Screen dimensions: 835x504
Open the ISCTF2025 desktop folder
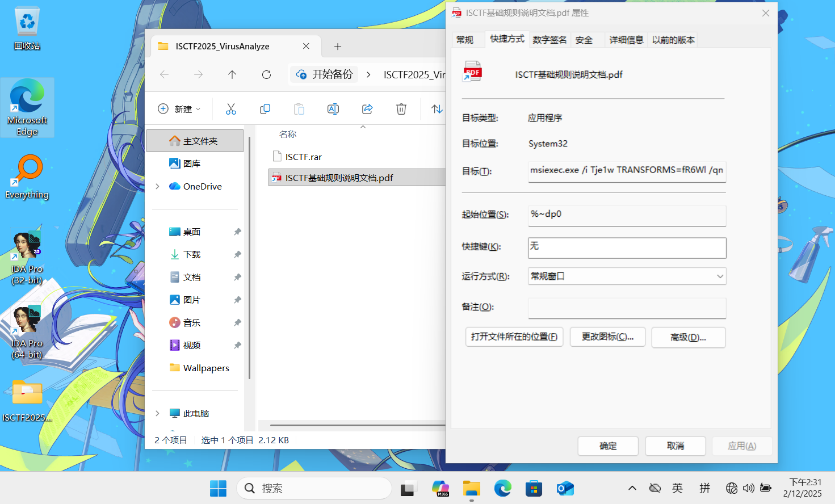point(27,402)
